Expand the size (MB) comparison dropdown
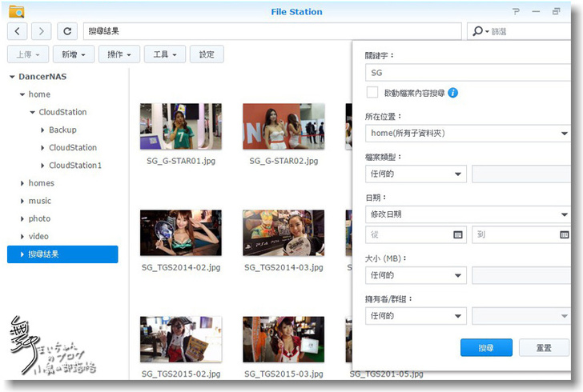The height and width of the screenshot is (392, 583). (x=415, y=275)
